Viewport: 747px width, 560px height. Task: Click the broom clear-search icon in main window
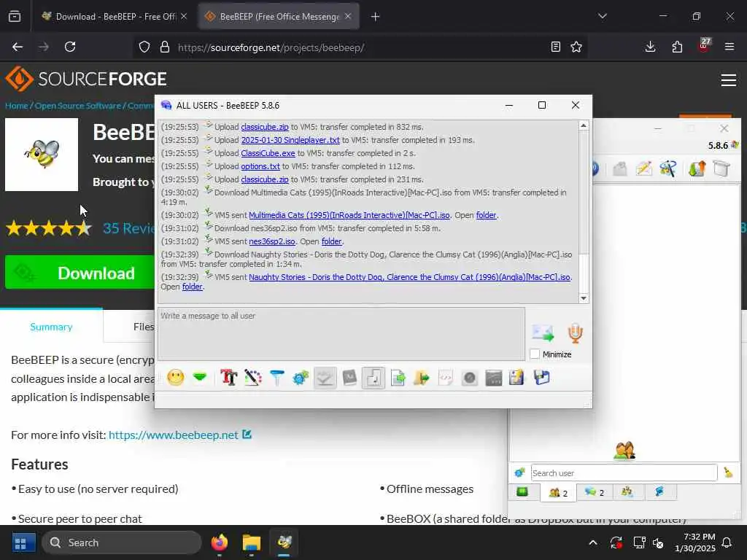click(x=729, y=472)
